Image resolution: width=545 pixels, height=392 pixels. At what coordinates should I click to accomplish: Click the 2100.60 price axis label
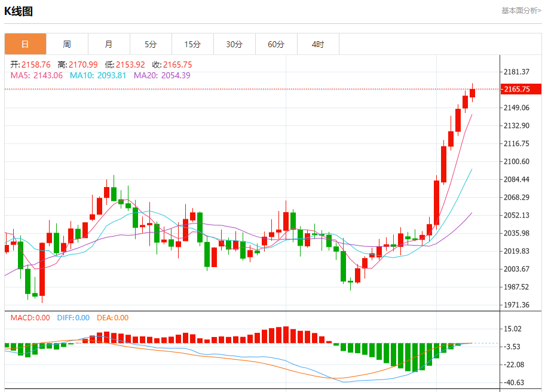(x=516, y=161)
